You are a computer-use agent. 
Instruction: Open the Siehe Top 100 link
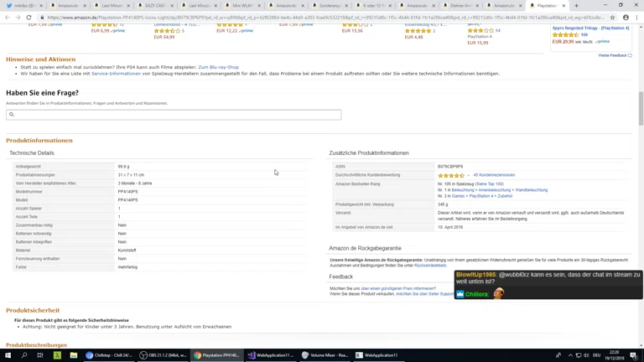(x=490, y=184)
